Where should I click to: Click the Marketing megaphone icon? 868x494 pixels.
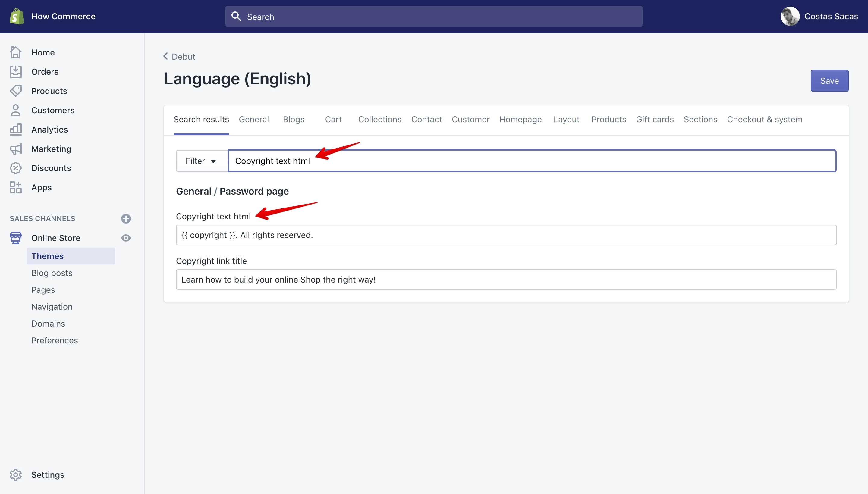pyautogui.click(x=16, y=149)
